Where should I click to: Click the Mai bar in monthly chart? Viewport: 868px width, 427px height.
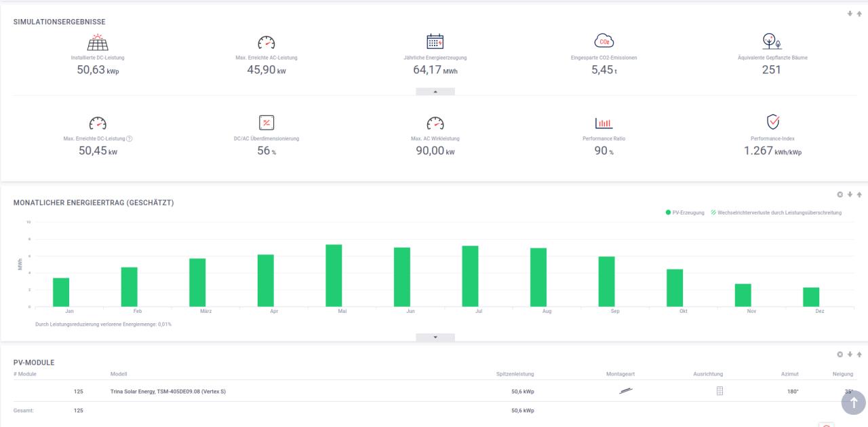[x=334, y=276]
